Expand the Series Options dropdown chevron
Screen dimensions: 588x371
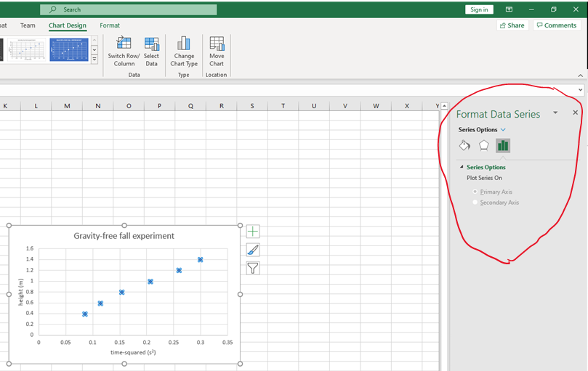click(x=503, y=129)
